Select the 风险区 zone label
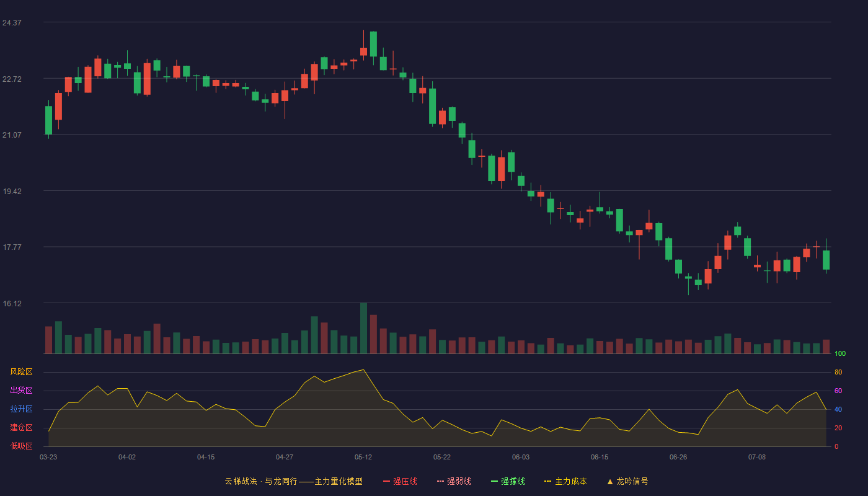Viewport: 868px width, 496px height. coord(21,372)
